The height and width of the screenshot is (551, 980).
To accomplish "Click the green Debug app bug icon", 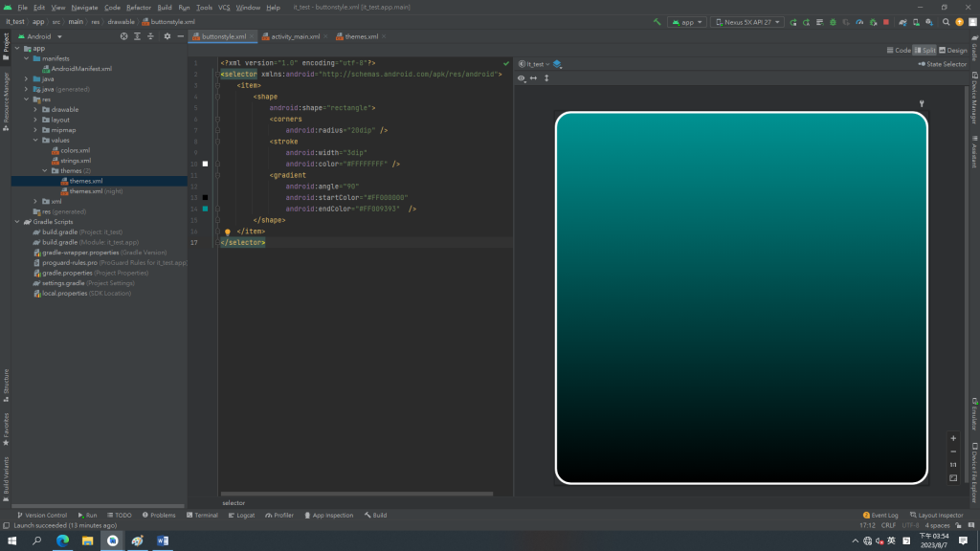I will pos(833,22).
